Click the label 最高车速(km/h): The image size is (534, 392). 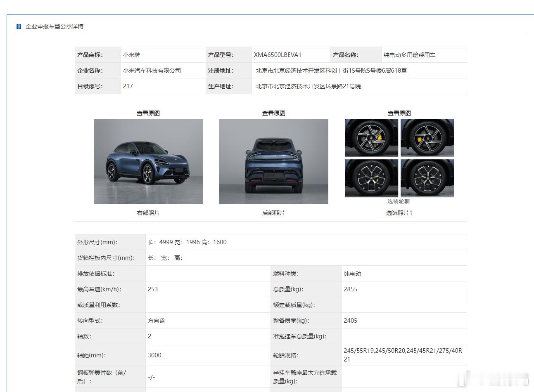[99, 289]
